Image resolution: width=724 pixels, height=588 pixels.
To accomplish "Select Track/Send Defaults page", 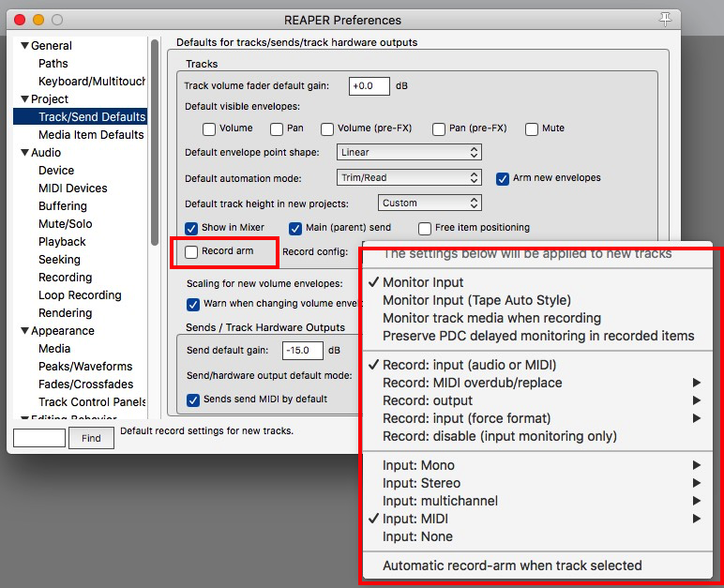I will [x=81, y=117].
